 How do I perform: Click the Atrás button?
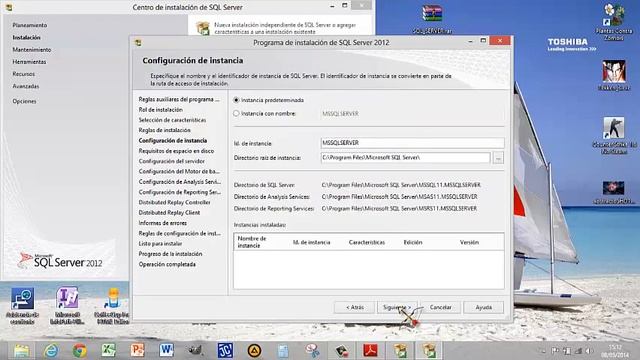[x=355, y=307]
